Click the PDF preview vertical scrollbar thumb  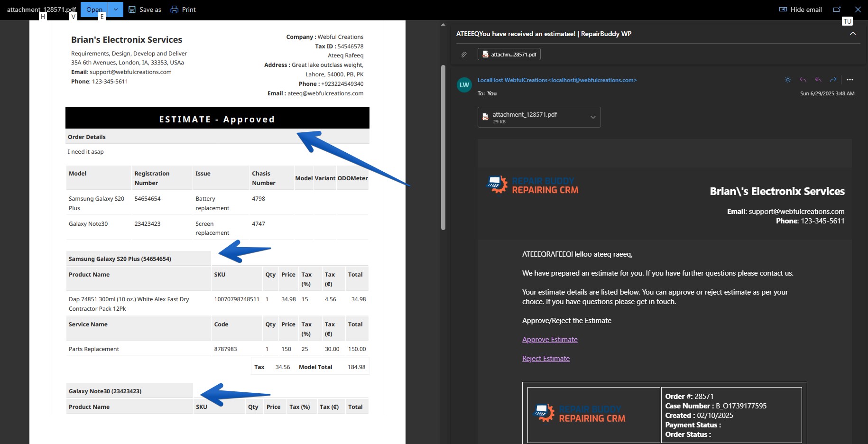443,147
